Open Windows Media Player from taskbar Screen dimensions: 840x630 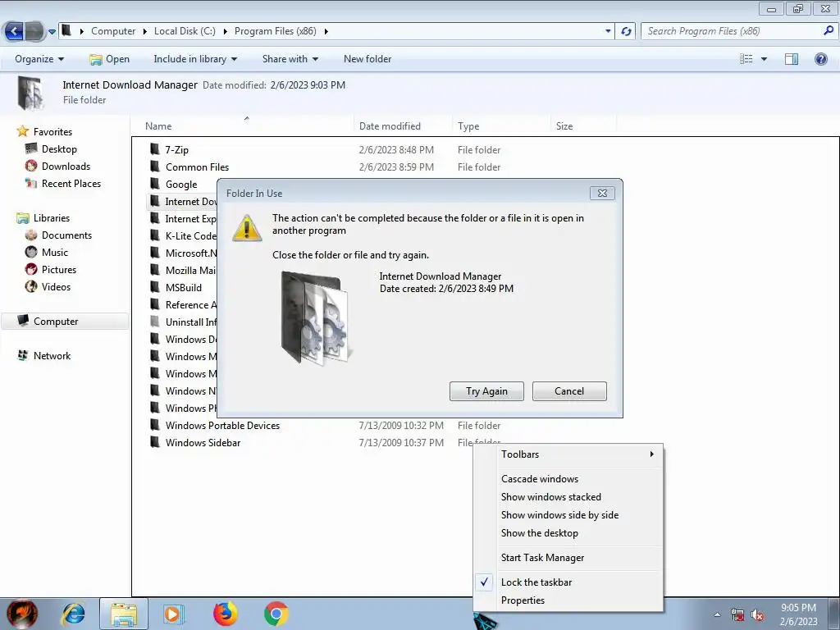[174, 614]
